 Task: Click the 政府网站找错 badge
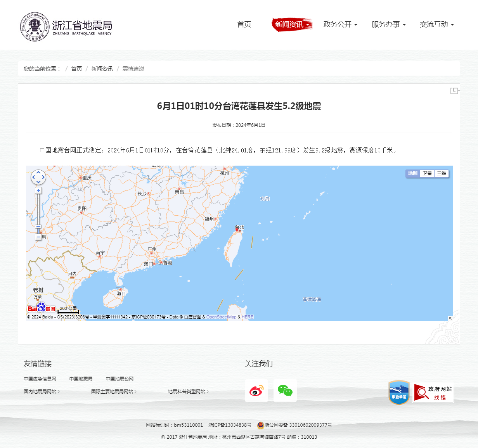433,393
